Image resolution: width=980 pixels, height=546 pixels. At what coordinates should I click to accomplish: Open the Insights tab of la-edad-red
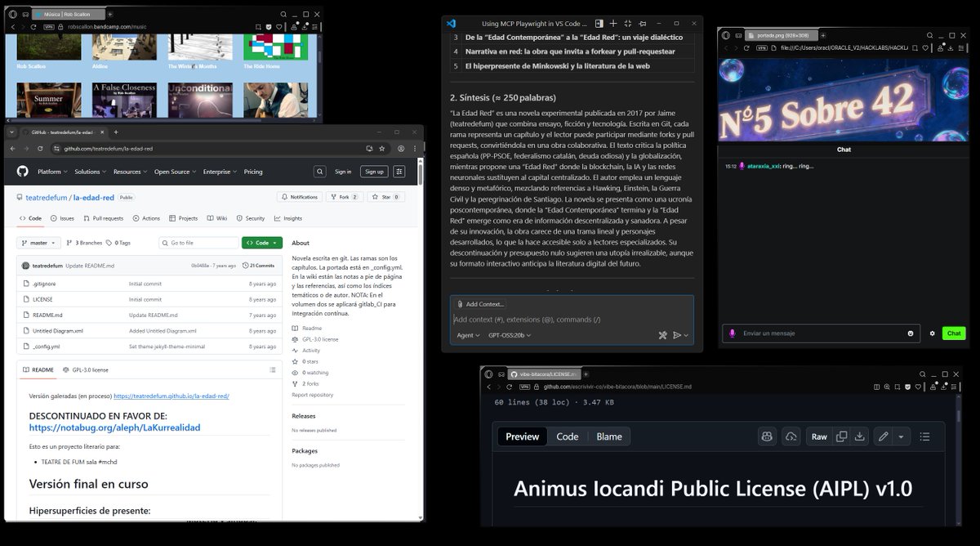288,218
